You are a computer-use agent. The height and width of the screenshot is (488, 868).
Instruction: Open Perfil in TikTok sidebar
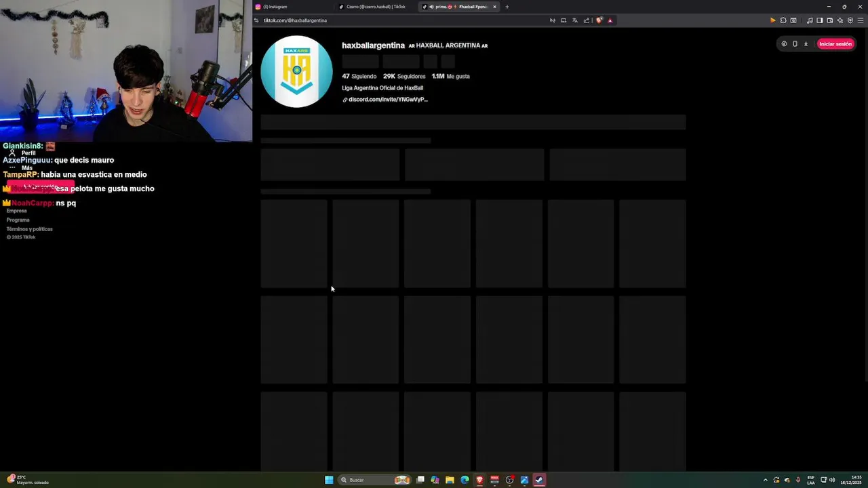pyautogui.click(x=22, y=153)
